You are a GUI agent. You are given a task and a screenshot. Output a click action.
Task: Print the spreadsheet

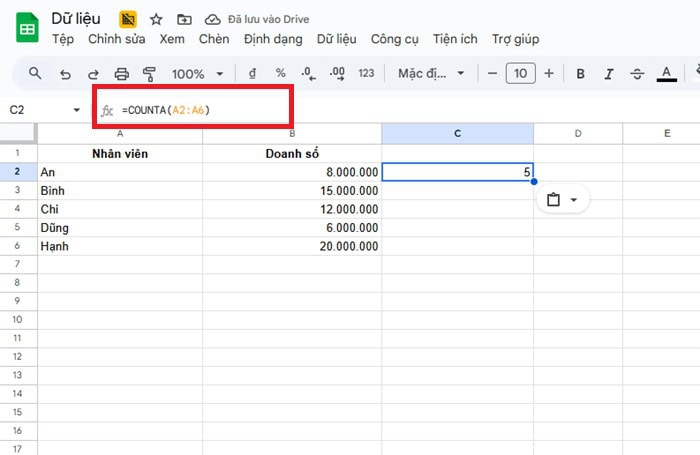(121, 74)
